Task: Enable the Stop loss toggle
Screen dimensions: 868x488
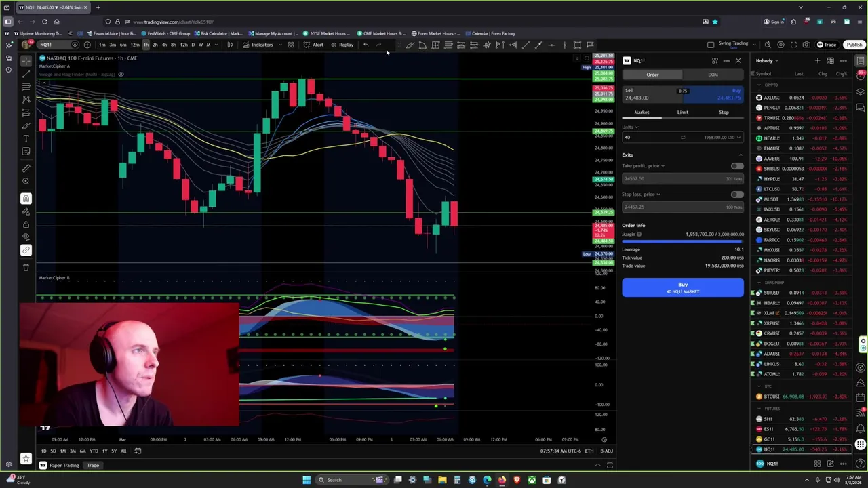Action: click(x=736, y=195)
